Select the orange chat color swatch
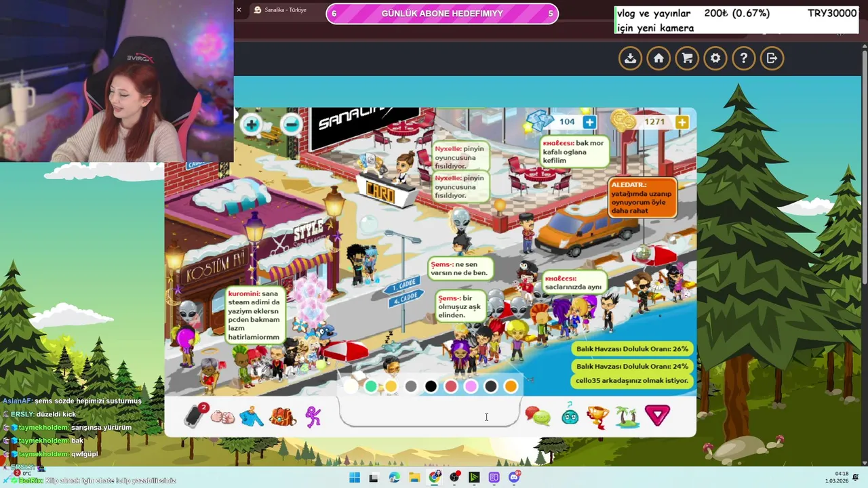Screen dimensions: 868x488 511,386
